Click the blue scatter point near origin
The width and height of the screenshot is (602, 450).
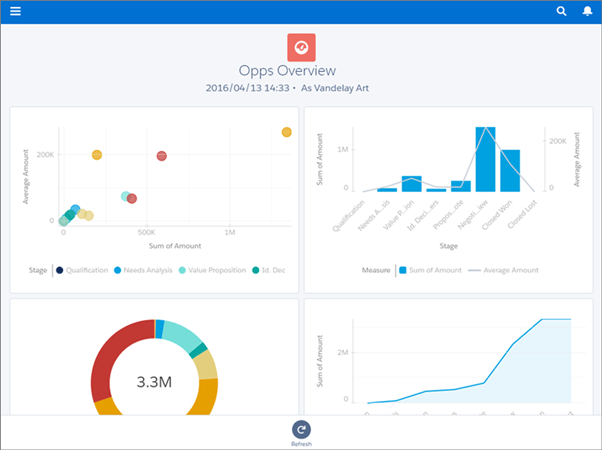point(75,210)
